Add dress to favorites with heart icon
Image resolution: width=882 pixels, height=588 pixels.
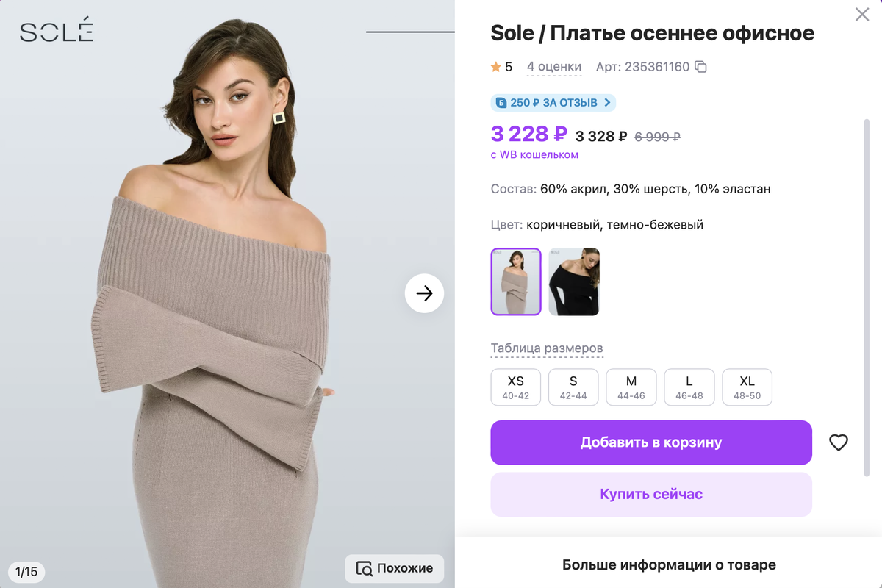839,442
